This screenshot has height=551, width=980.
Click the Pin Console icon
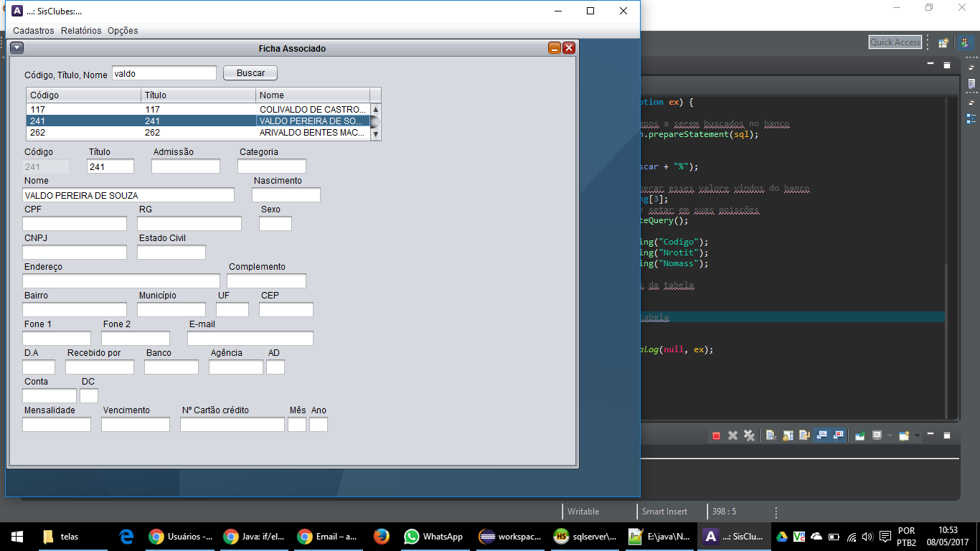(x=859, y=435)
